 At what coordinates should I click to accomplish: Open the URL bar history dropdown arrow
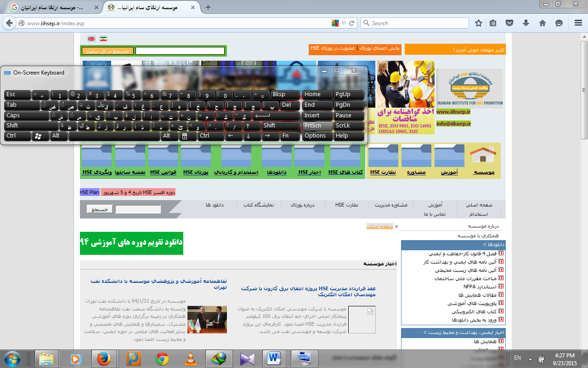coord(344,23)
